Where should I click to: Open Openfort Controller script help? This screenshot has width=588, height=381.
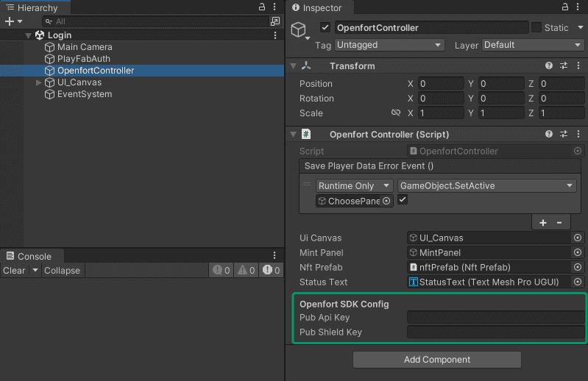(x=549, y=134)
